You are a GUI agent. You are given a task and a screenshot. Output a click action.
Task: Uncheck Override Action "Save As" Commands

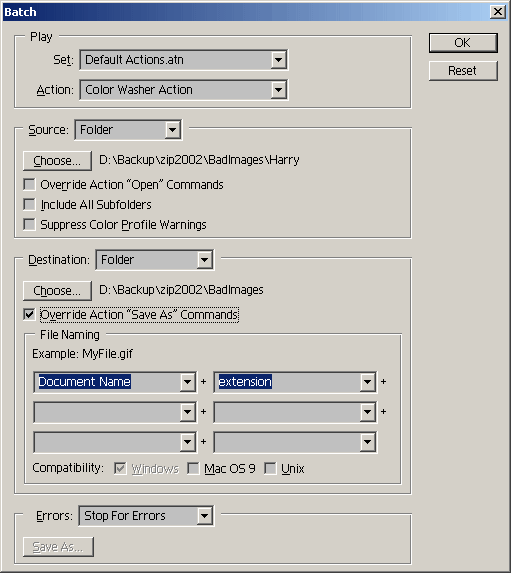click(29, 315)
